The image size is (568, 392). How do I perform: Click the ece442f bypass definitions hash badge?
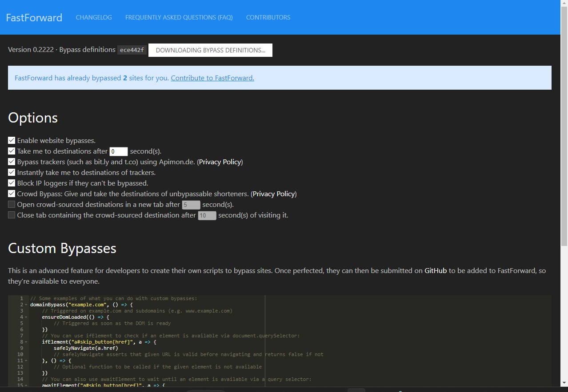tap(132, 50)
